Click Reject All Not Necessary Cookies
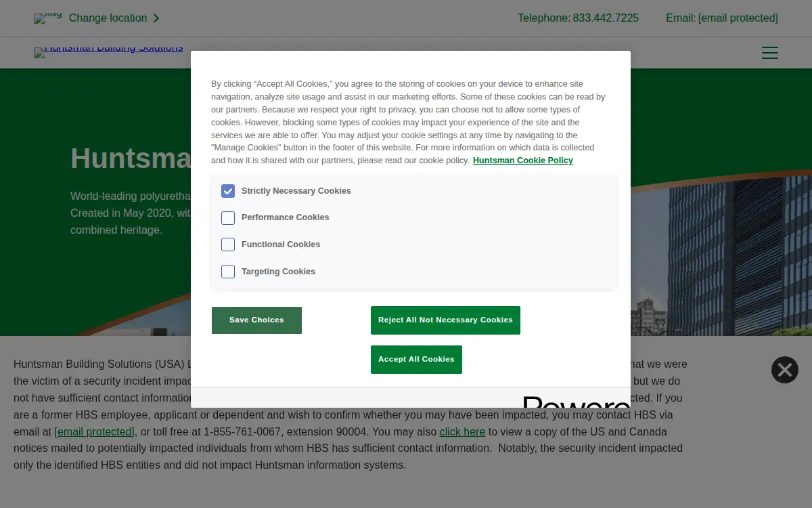This screenshot has width=812, height=508. tap(445, 320)
